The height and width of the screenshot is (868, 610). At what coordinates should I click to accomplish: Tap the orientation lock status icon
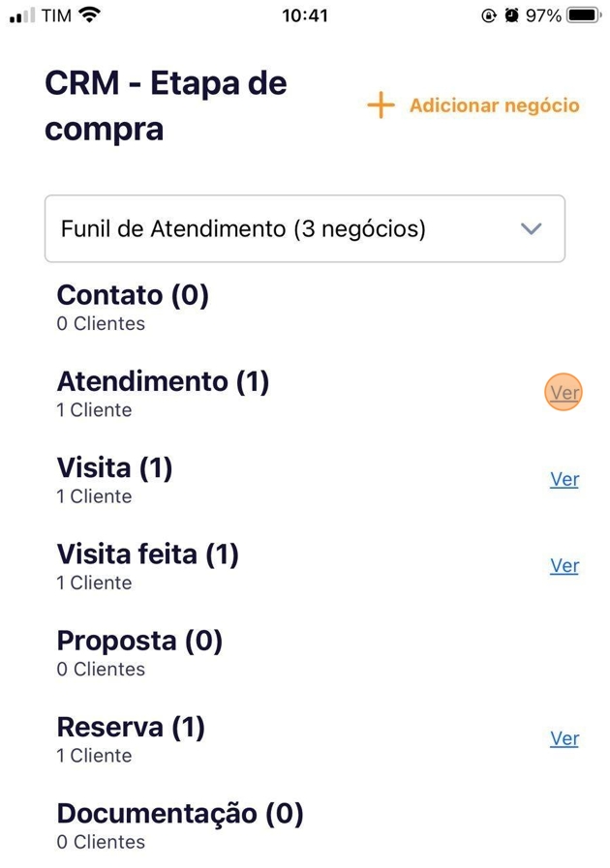click(489, 15)
